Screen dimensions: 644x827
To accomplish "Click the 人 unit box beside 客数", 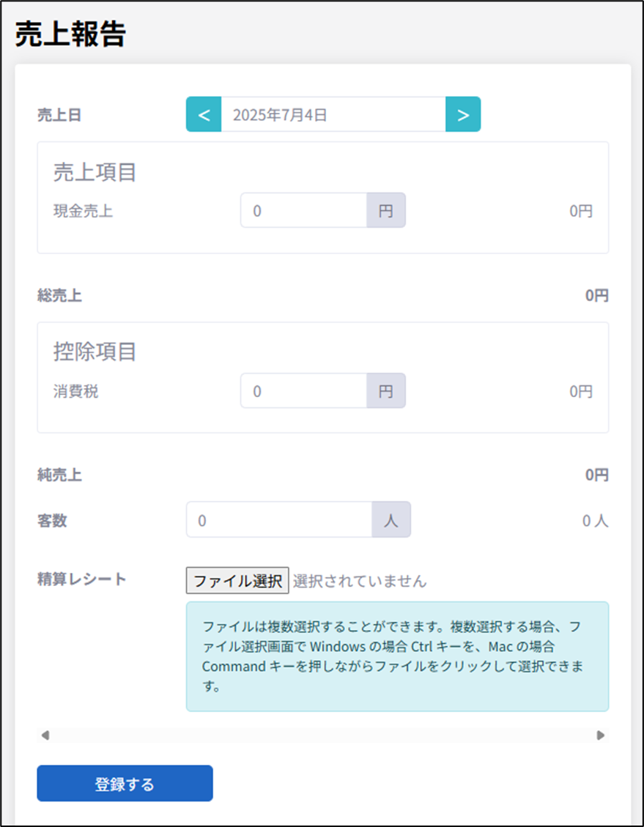I will [391, 520].
